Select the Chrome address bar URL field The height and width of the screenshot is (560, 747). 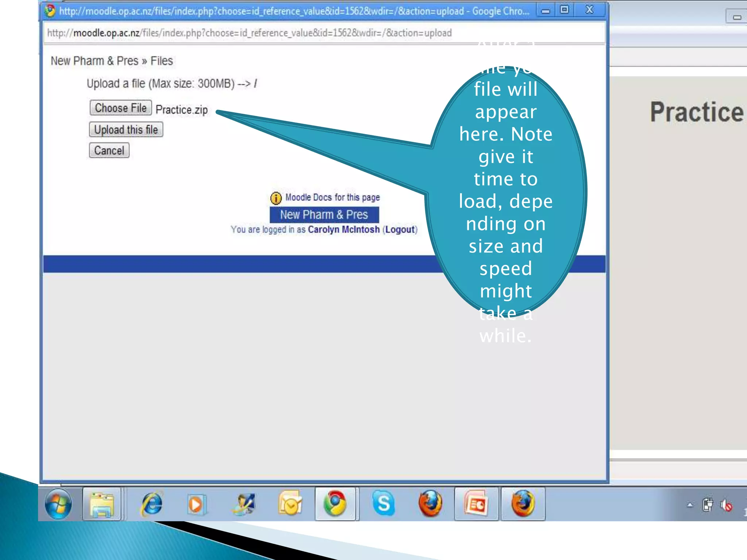pos(324,33)
